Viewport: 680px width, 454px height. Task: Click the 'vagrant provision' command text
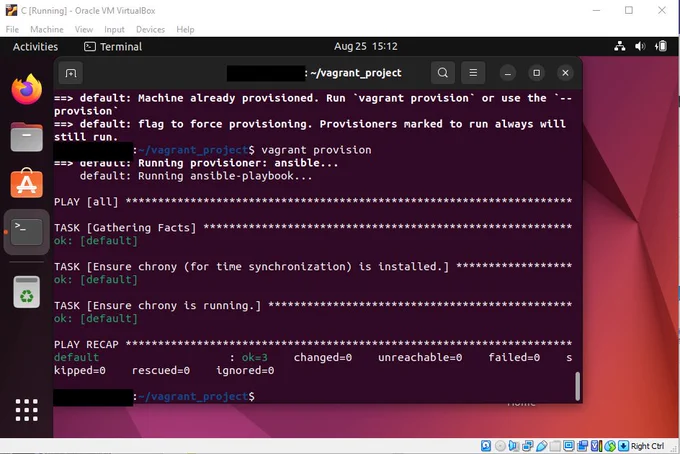coord(316,150)
